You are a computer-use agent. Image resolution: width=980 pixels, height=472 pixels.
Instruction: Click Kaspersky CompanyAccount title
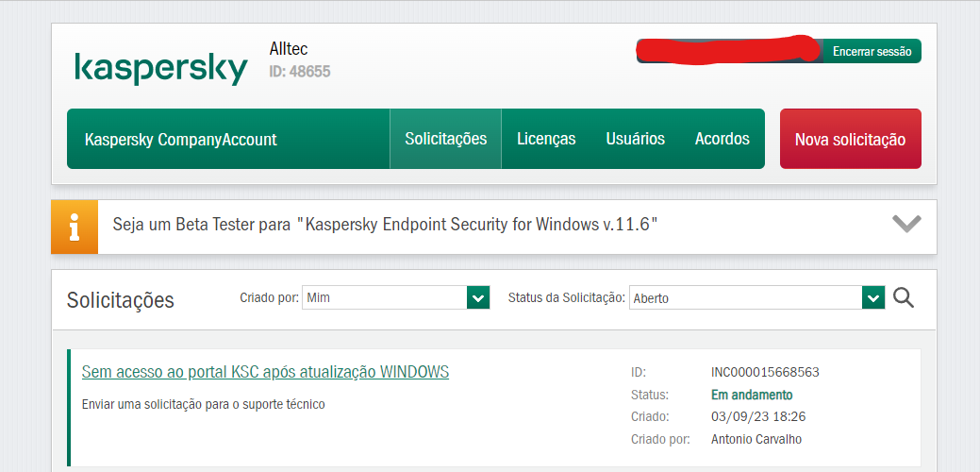pos(180,140)
